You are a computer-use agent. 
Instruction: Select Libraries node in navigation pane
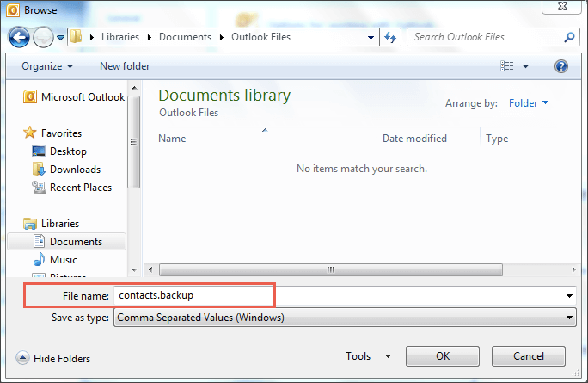[x=51, y=224]
